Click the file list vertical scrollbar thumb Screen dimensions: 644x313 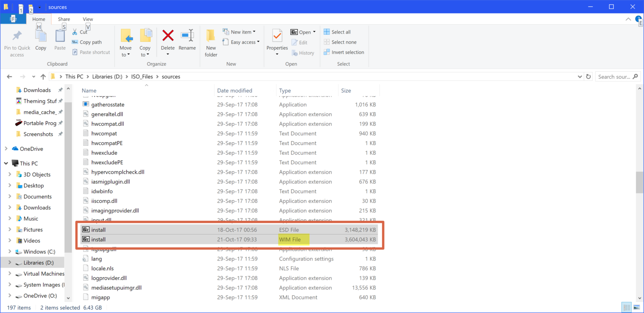click(639, 182)
